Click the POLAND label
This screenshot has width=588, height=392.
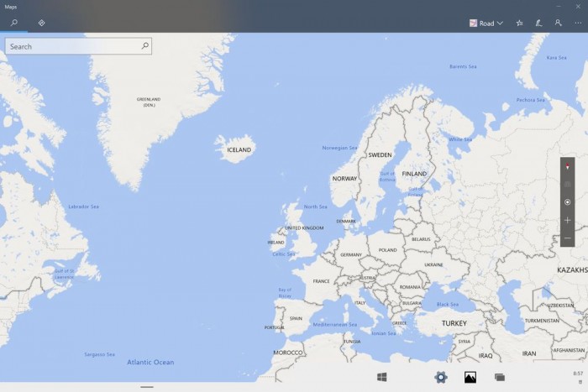(388, 250)
